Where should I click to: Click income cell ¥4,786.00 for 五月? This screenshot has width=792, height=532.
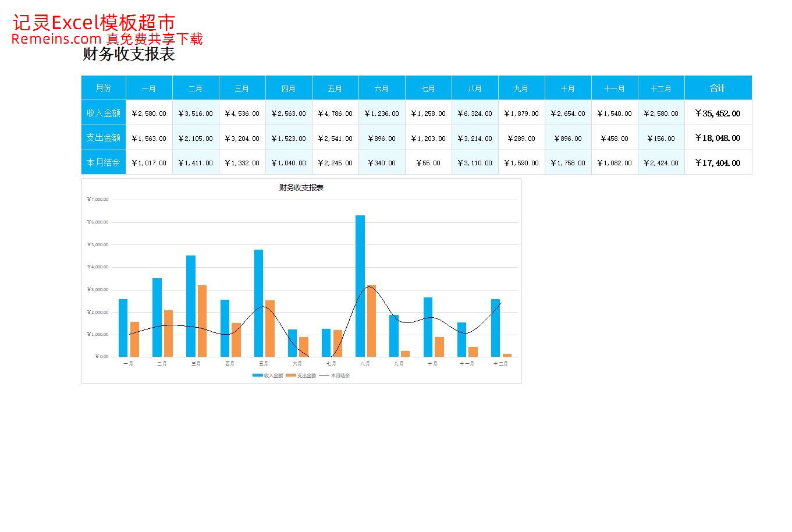point(335,113)
